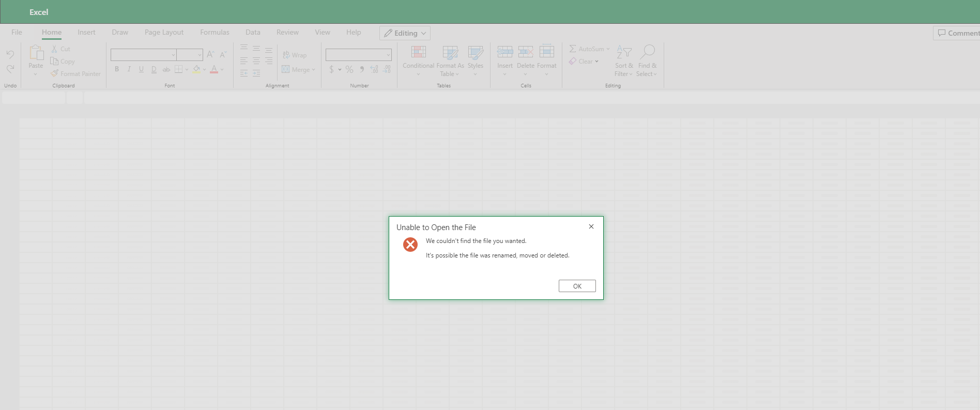Toggle Bold formatting

click(x=117, y=69)
